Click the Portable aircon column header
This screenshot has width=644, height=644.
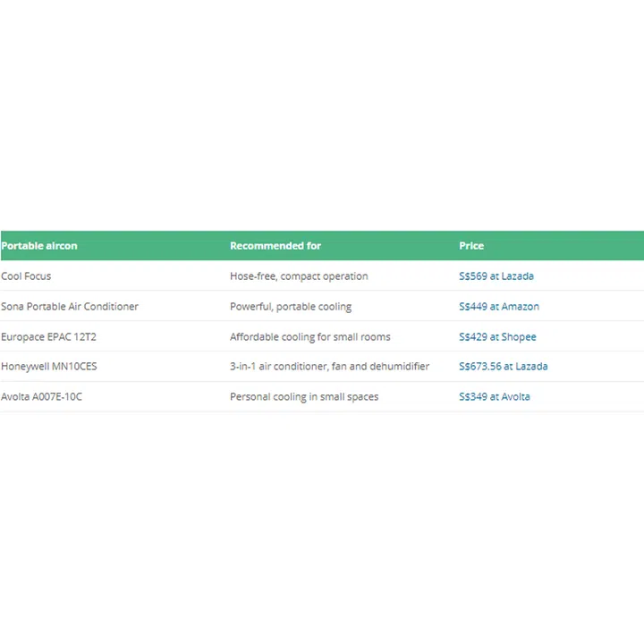[39, 246]
